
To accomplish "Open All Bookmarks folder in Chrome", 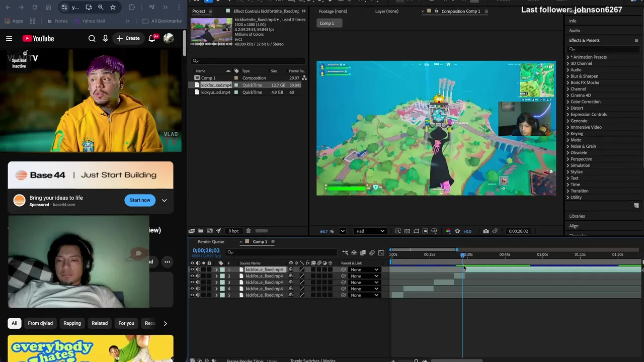I will tap(162, 21).
